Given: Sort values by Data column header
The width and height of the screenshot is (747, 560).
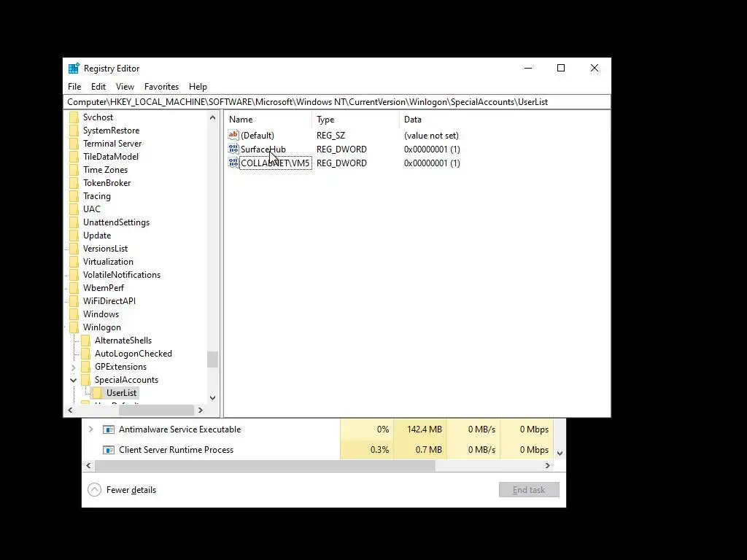Looking at the screenshot, I should point(504,120).
